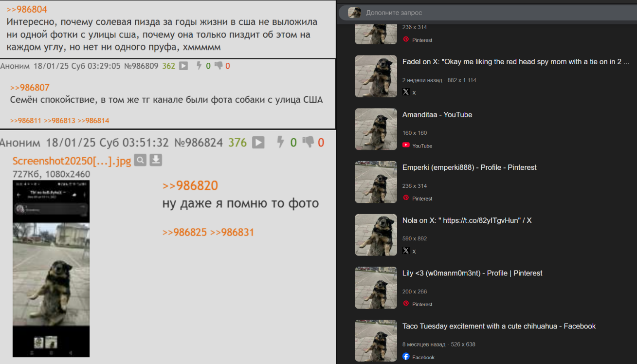Screen dimensions: 637x364
Task: Open the Nola on X result title
Action: coord(467,220)
